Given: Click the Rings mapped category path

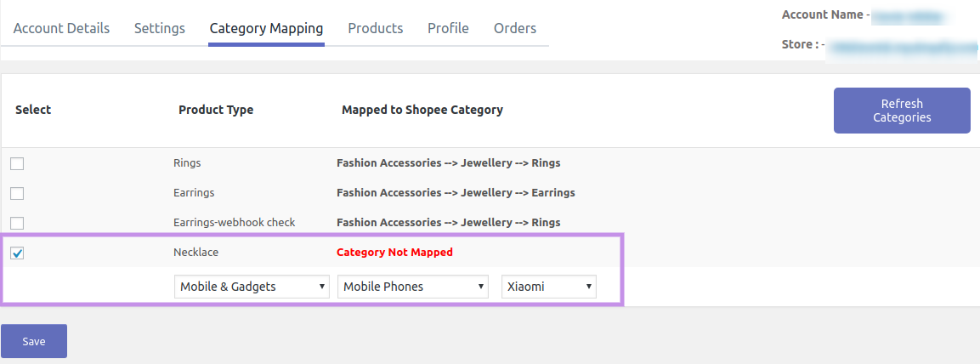Looking at the screenshot, I should 448,163.
